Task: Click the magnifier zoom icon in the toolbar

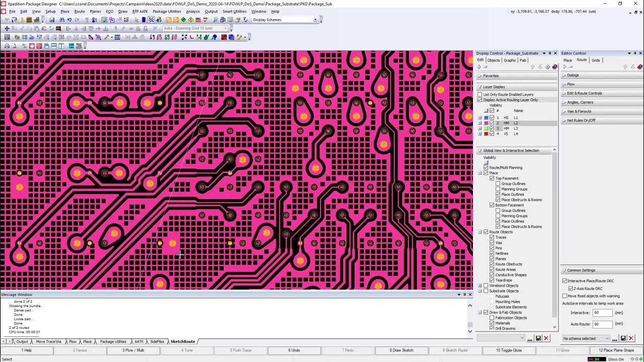Action: (x=215, y=20)
